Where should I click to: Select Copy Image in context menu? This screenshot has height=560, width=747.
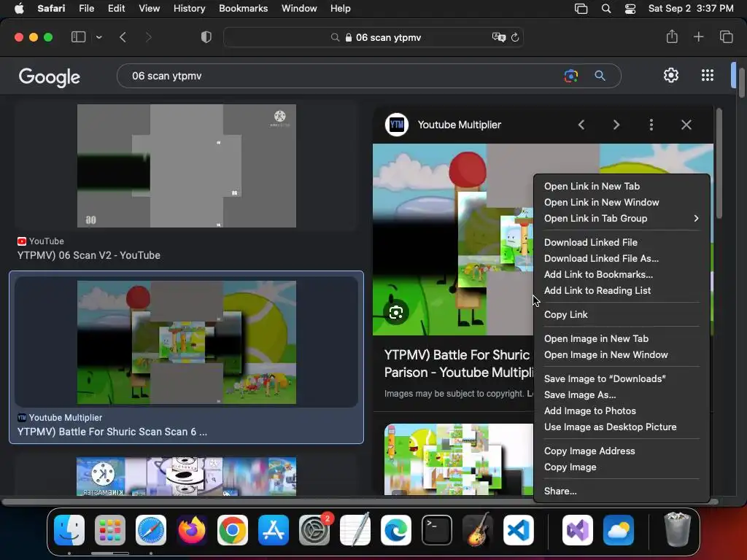pyautogui.click(x=570, y=467)
